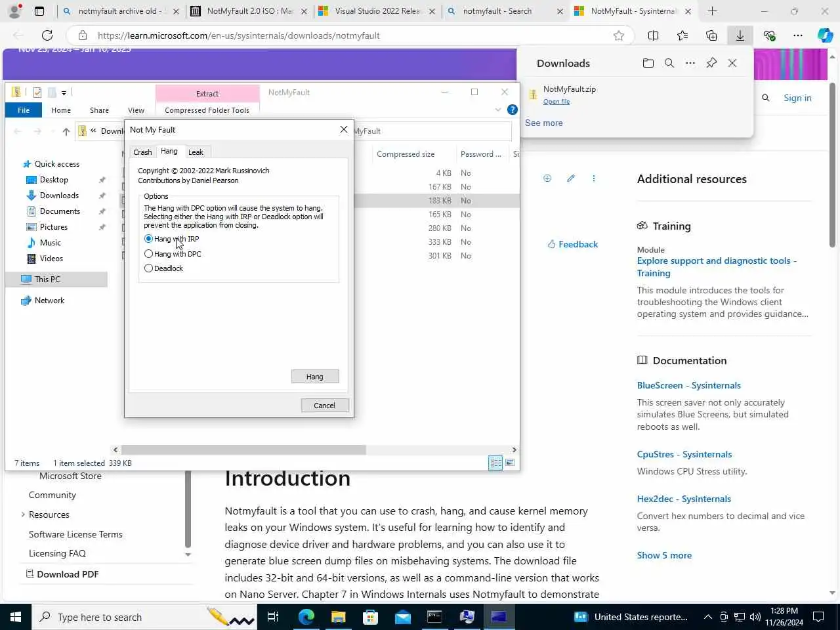
Task: Open the downloads folder icon in Downloads panel
Action: [648, 63]
